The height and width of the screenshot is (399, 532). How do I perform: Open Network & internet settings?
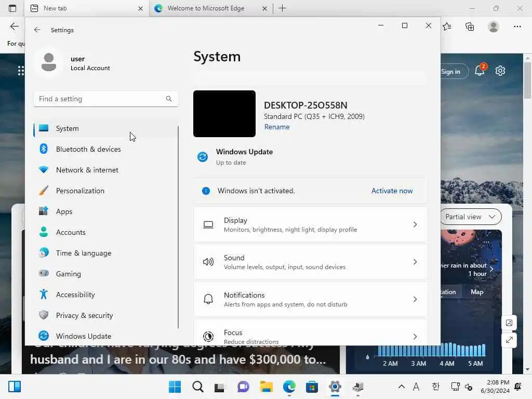[x=105, y=170]
